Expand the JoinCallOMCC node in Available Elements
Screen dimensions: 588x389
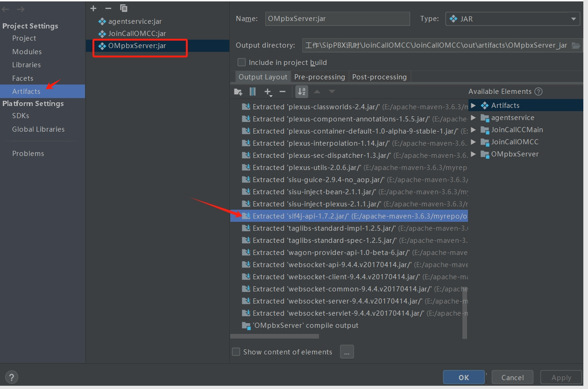point(473,141)
